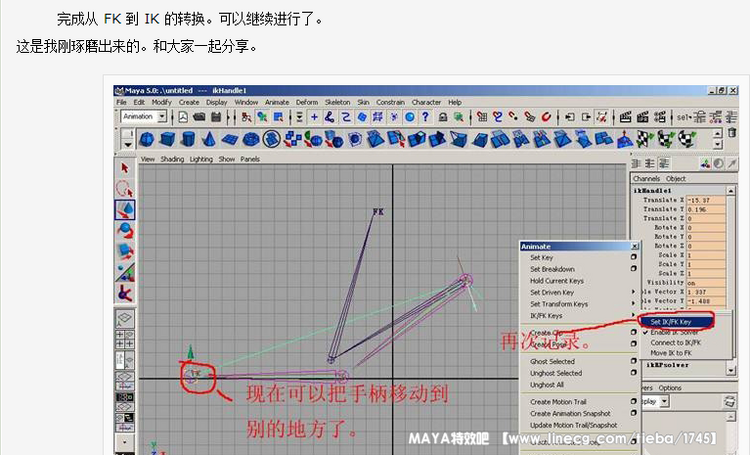
Task: Click the select by component type icon
Action: click(278, 117)
